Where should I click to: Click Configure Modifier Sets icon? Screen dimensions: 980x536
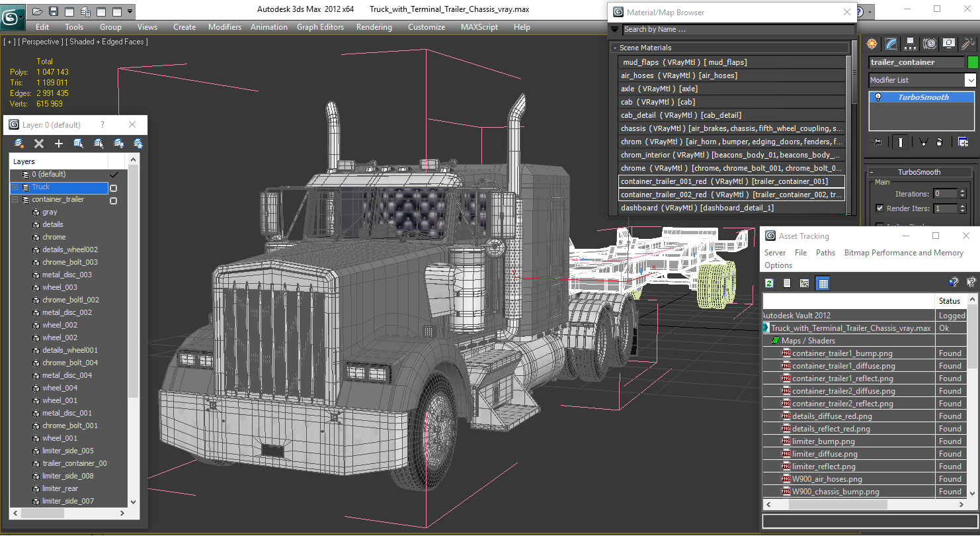pyautogui.click(x=963, y=142)
